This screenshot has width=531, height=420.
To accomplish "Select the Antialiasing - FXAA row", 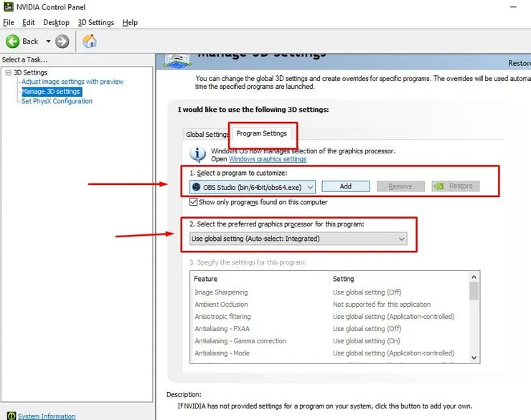I will (x=330, y=329).
